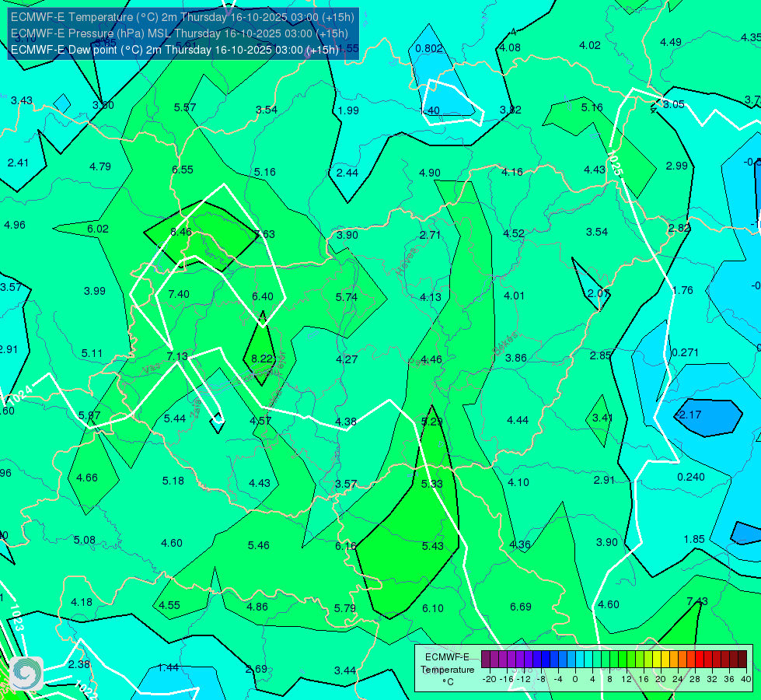Click the 4.18 temperature value

coord(82,602)
